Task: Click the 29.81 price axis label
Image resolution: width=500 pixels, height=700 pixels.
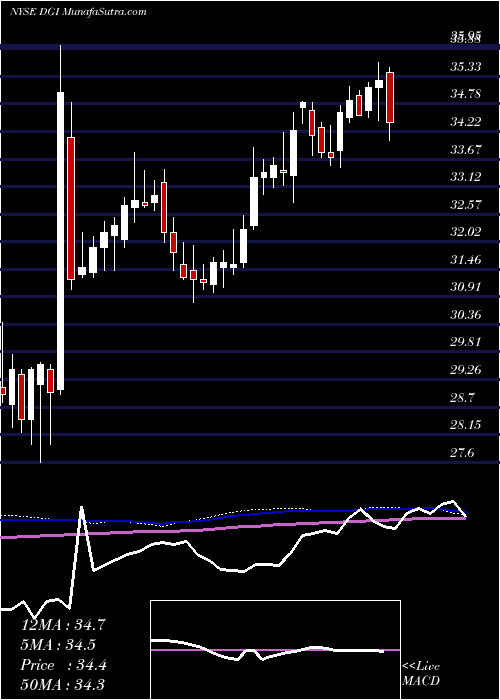Action: pos(465,342)
